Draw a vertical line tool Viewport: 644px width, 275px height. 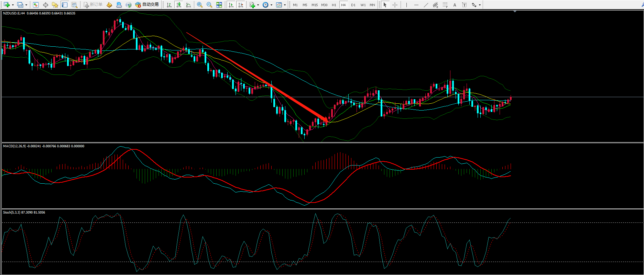(x=406, y=5)
